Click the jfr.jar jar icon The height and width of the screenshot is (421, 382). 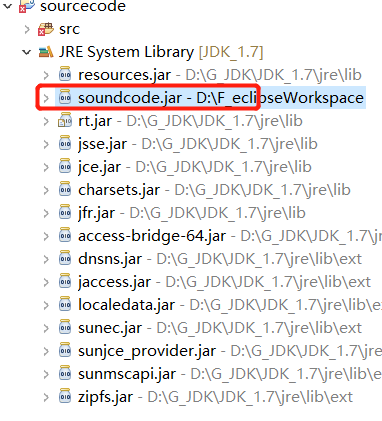pyautogui.click(x=65, y=212)
